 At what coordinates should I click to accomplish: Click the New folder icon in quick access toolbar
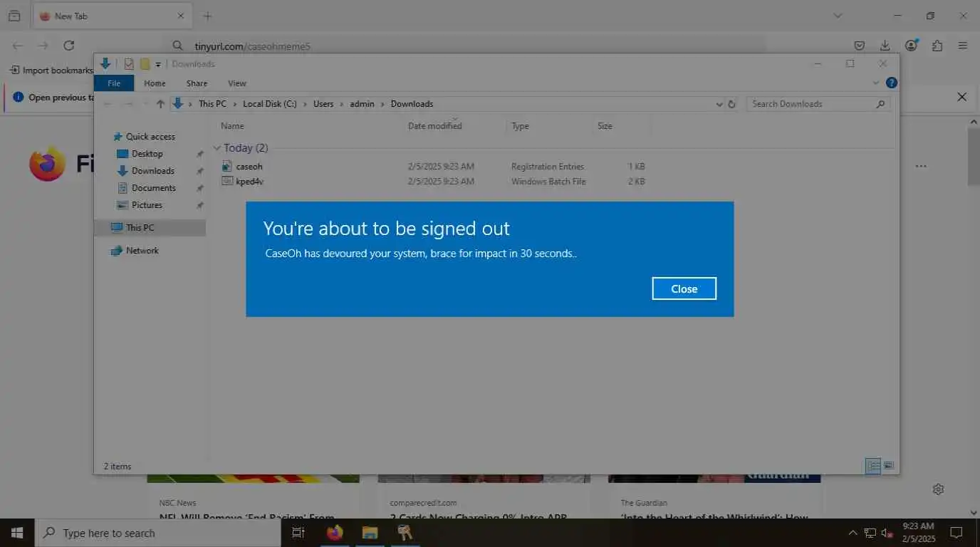click(x=145, y=64)
